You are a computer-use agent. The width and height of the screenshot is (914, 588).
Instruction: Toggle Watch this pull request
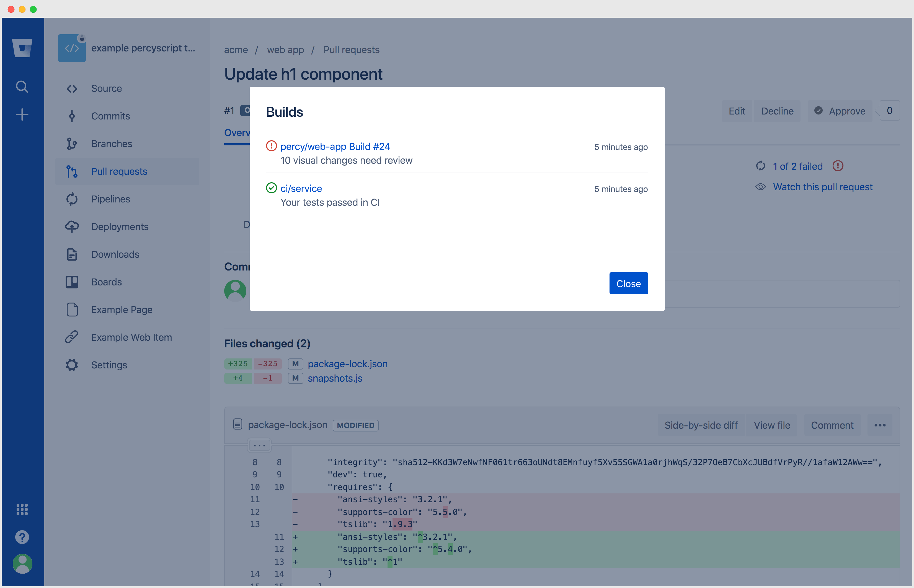click(x=823, y=187)
